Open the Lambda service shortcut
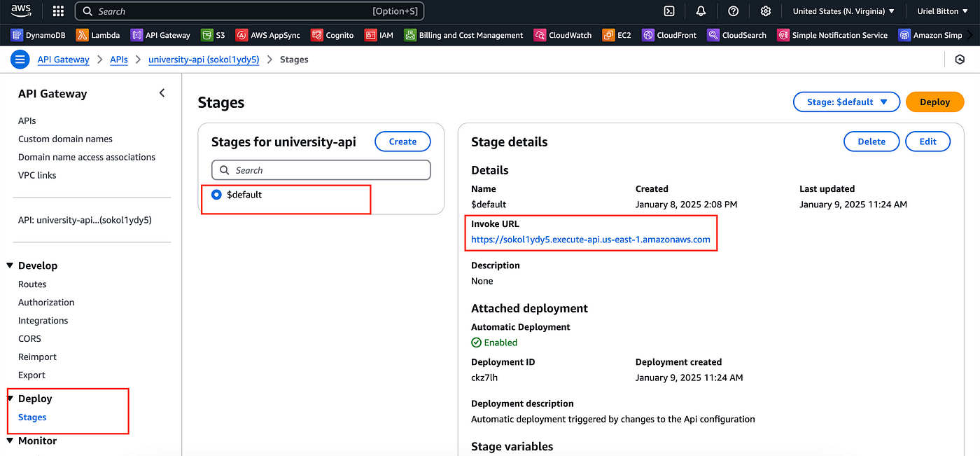Viewport: 980px width, 456px height. click(x=98, y=34)
